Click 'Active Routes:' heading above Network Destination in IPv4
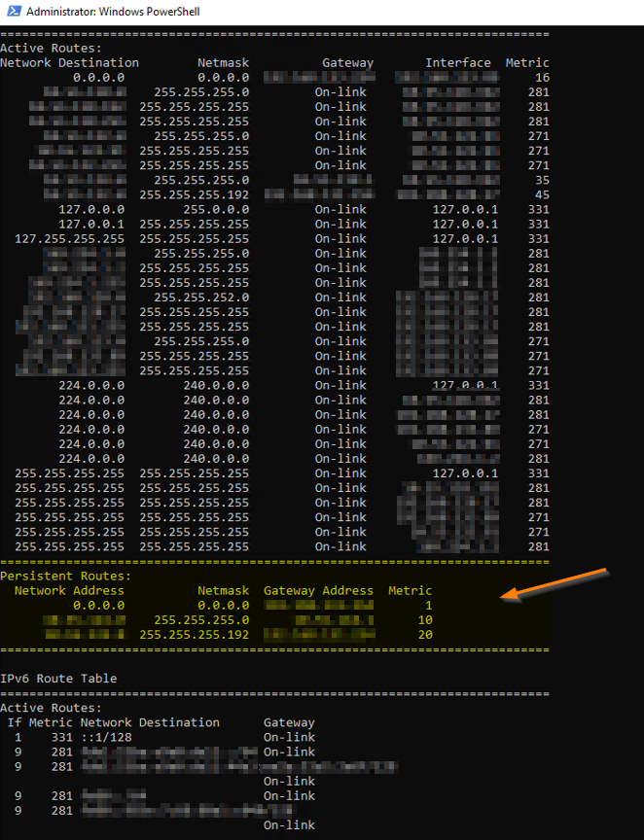 click(x=51, y=49)
